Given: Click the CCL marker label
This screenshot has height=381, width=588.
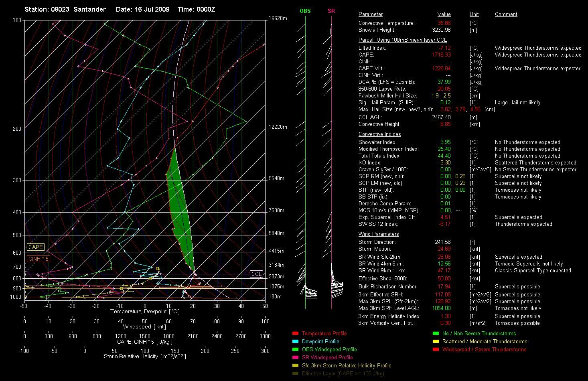Looking at the screenshot, I should 257,274.
